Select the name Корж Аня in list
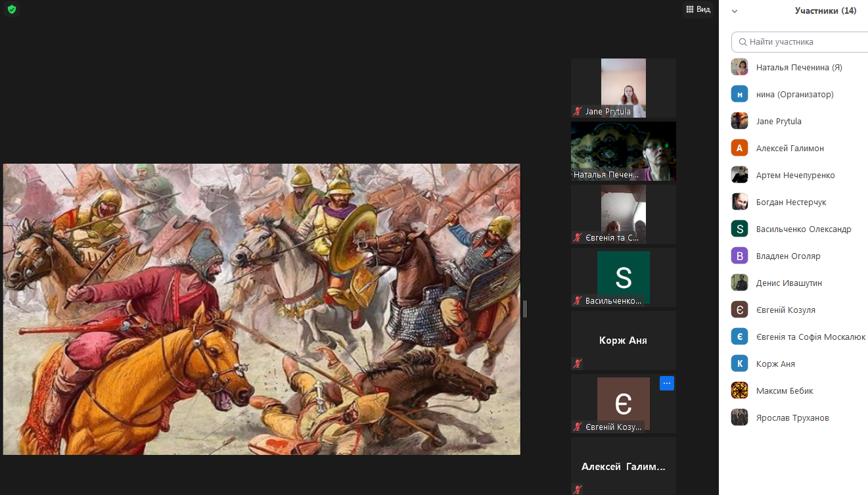868x495 pixels. coord(775,364)
